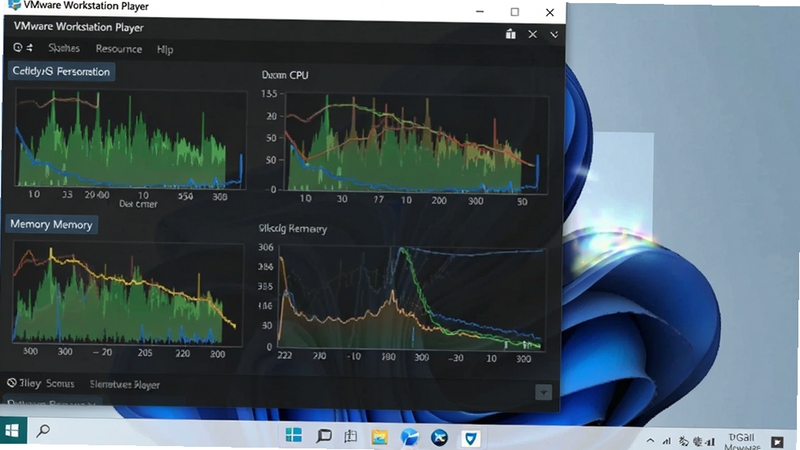Click inside the Daan CPU graph area
Viewport: 800px width, 450px height.
click(416, 143)
